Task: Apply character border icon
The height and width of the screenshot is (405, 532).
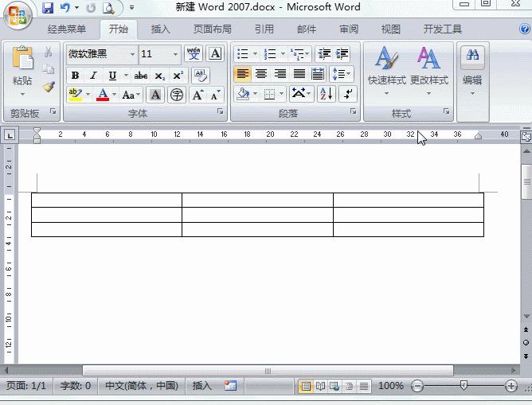Action: click(215, 53)
